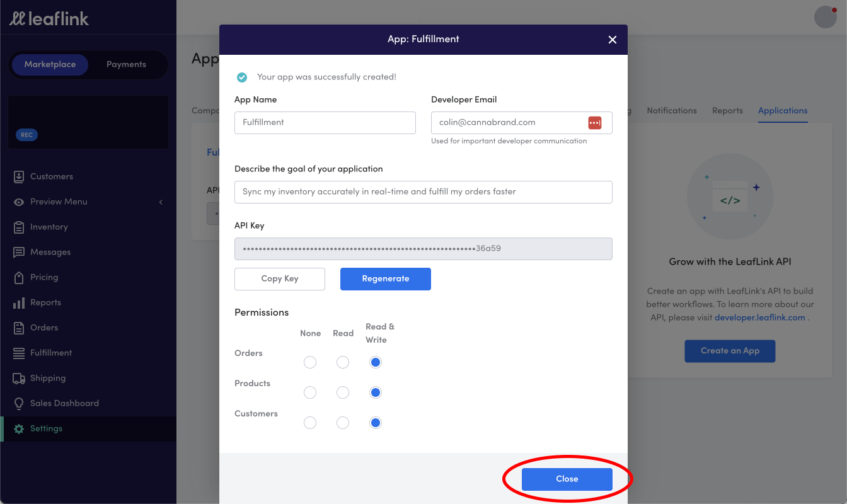Image resolution: width=847 pixels, height=504 pixels.
Task: Click the Inventory clipboard icon
Action: [19, 227]
